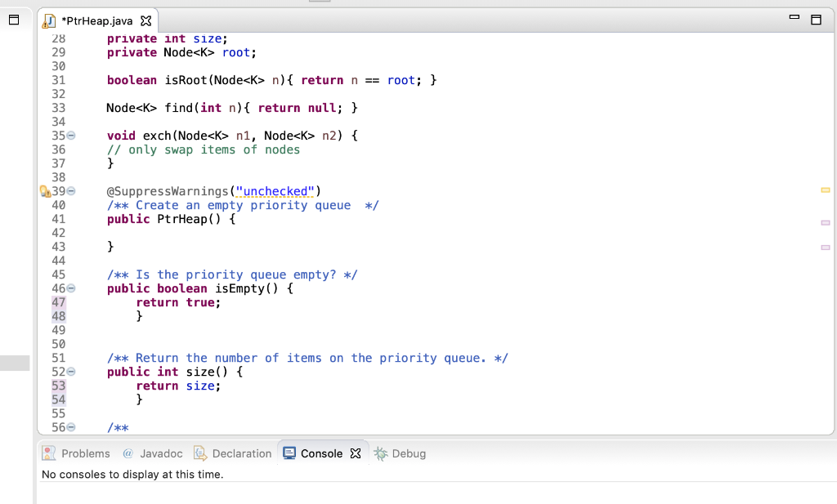This screenshot has width=837, height=504.
Task: Collapse the PtrHeap constructor at line 39
Action: (x=69, y=190)
